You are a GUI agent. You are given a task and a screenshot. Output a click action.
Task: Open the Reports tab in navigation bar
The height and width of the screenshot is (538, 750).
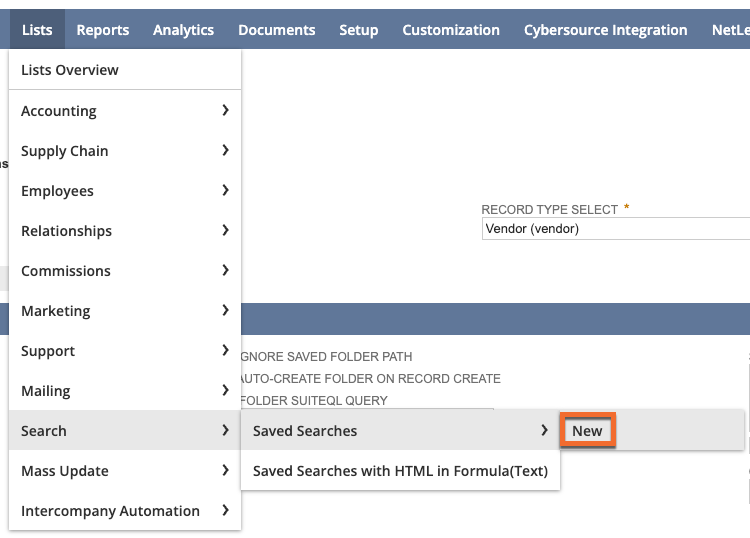point(102,30)
